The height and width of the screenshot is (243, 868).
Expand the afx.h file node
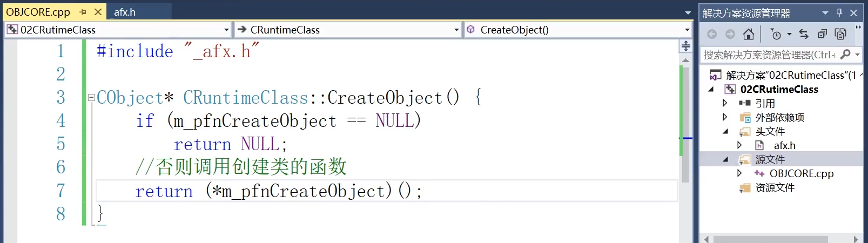click(739, 145)
